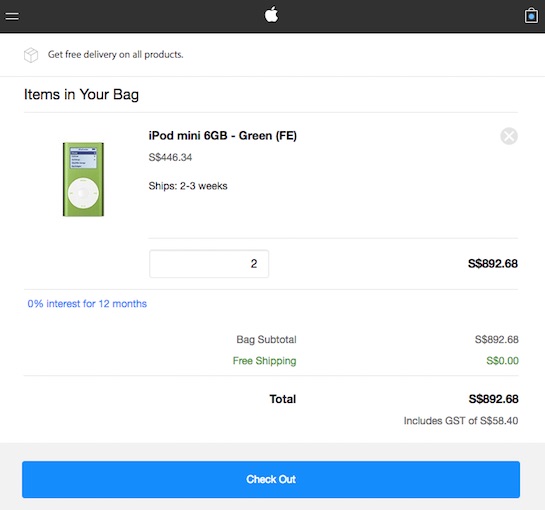The height and width of the screenshot is (510, 545).
Task: Open the hamburger navigation menu
Action: point(12,16)
